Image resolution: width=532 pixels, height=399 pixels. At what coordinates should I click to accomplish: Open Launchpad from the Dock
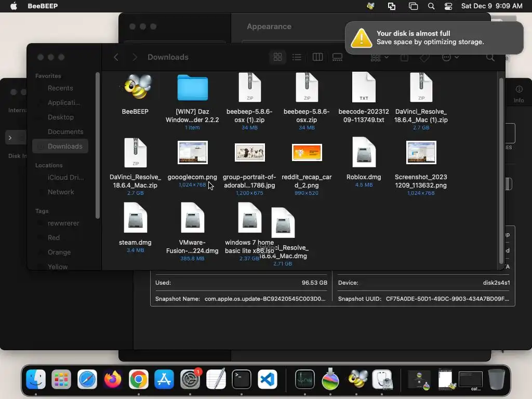pos(61,379)
